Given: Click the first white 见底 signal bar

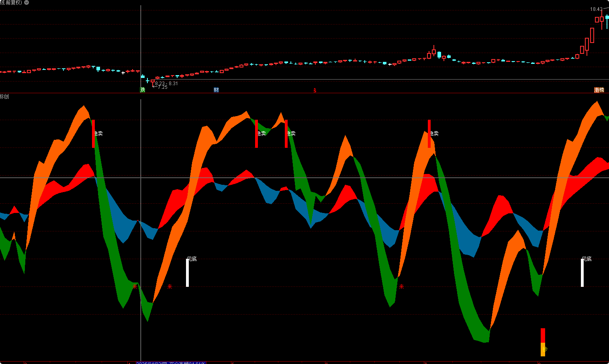Looking at the screenshot, I should 187,272.
